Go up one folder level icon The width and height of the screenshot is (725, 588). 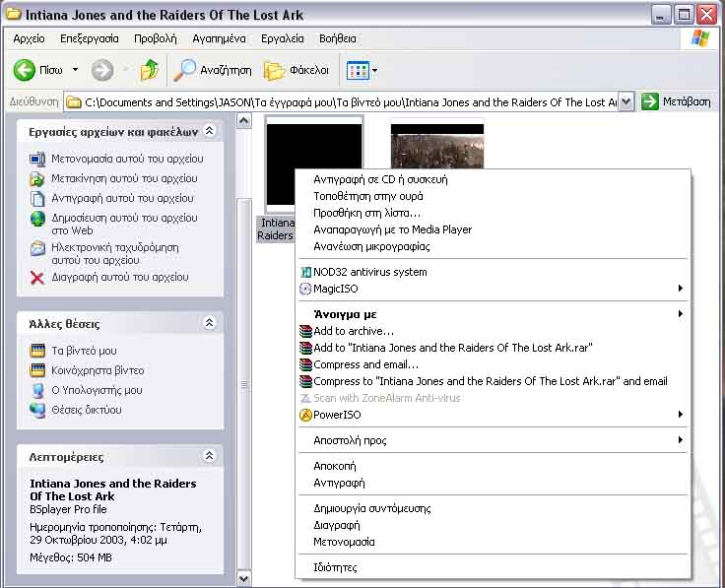coord(150,70)
